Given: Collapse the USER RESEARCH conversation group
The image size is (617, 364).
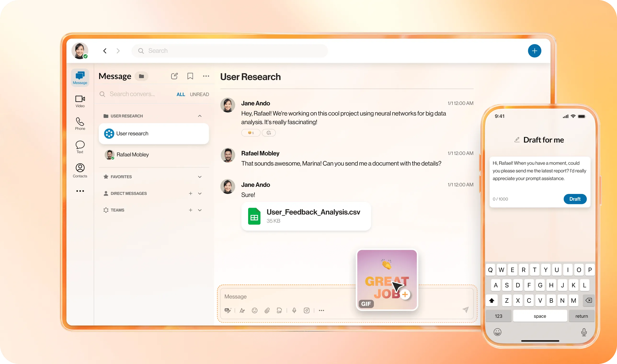Looking at the screenshot, I should tap(200, 116).
